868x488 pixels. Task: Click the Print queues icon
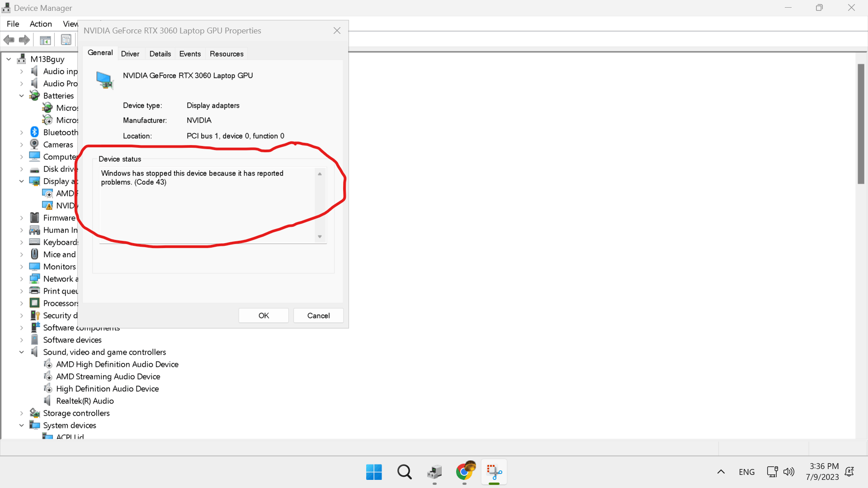coord(34,291)
